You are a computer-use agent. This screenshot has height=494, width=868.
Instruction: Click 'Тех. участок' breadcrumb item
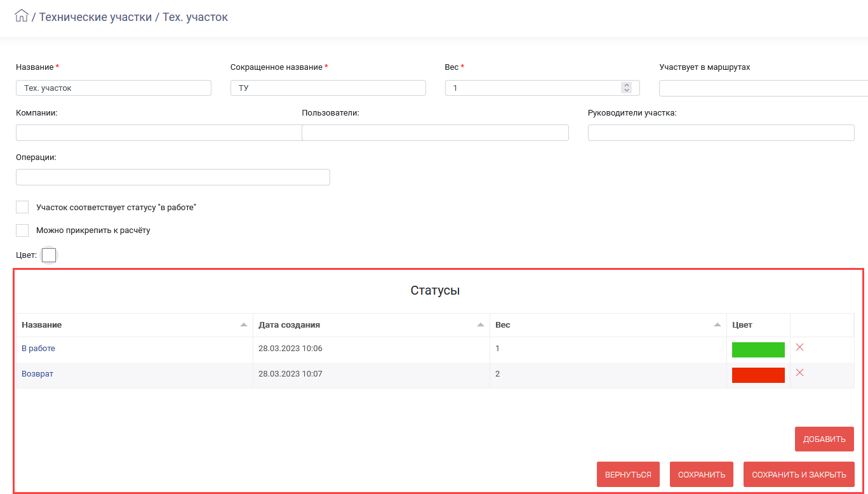pyautogui.click(x=195, y=17)
